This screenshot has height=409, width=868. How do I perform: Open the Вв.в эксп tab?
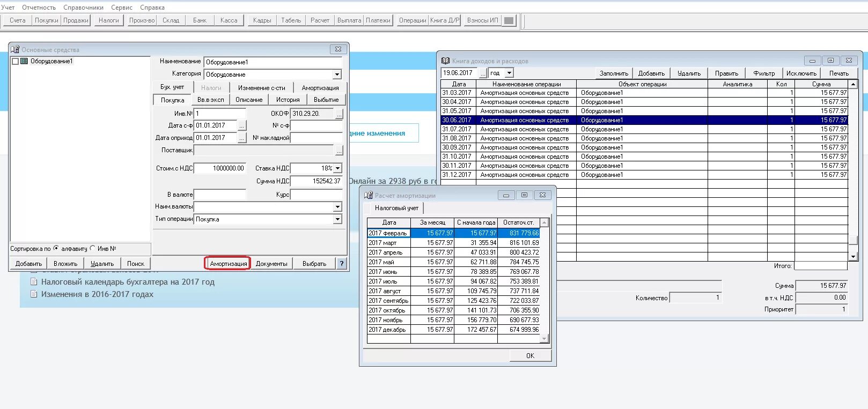pyautogui.click(x=211, y=100)
